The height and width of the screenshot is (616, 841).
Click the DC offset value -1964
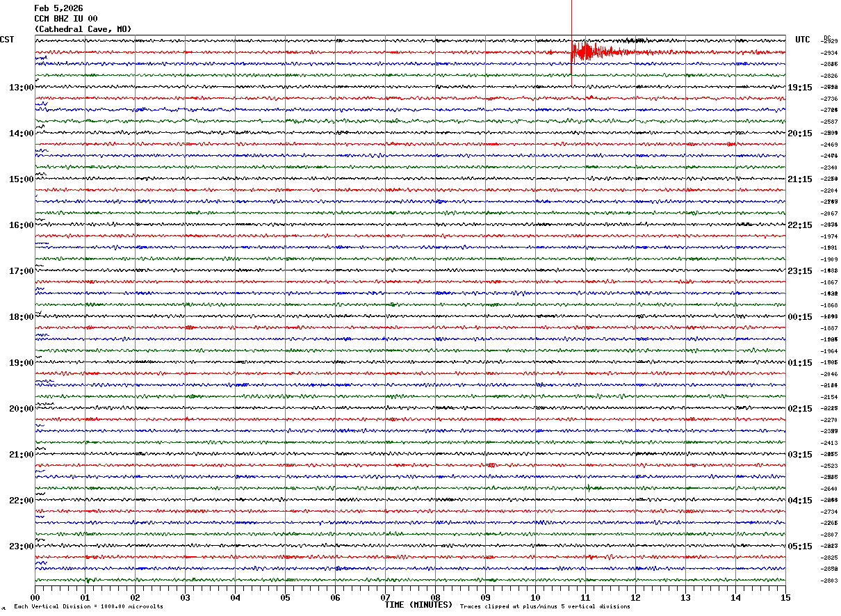click(x=830, y=351)
